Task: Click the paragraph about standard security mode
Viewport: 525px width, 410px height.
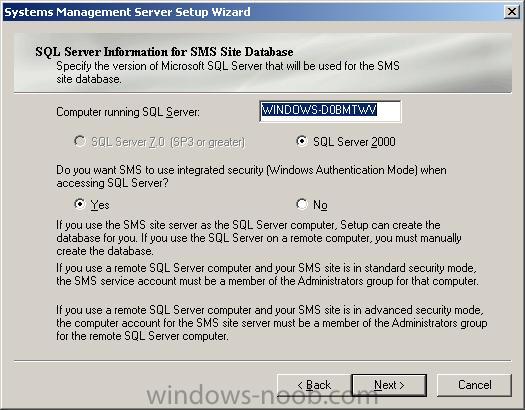Action: tap(267, 274)
